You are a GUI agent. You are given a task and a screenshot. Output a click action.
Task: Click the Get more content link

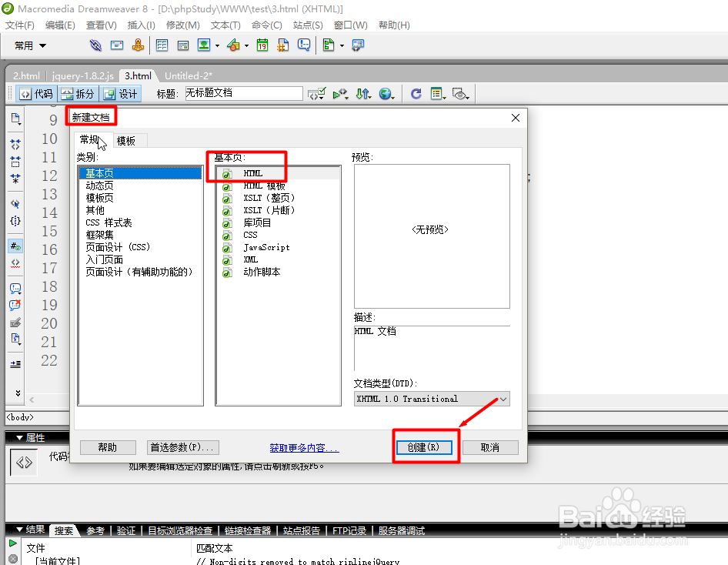point(304,448)
